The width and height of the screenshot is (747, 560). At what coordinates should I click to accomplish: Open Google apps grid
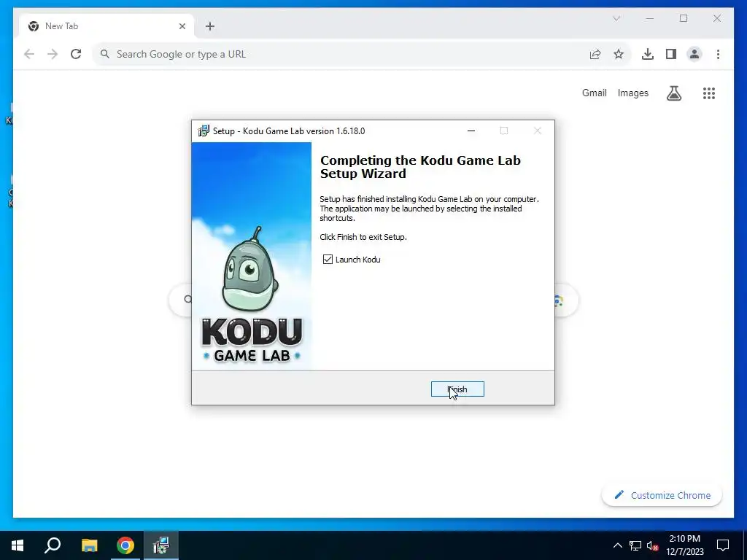pyautogui.click(x=709, y=93)
